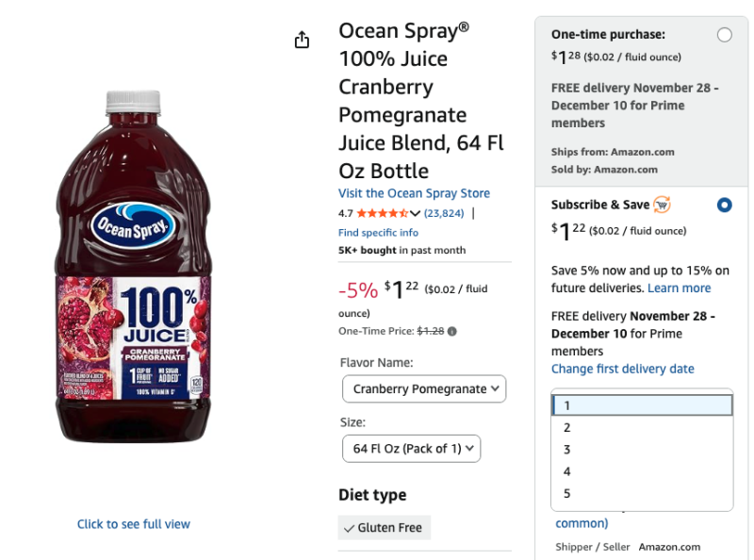Click the 23,824 ratings count link
The width and height of the screenshot is (754, 560).
(442, 212)
